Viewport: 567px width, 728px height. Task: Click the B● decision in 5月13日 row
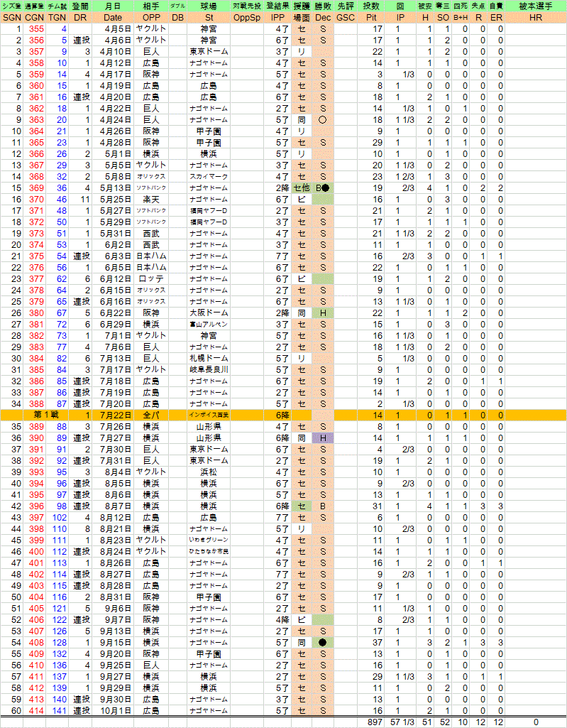323,188
